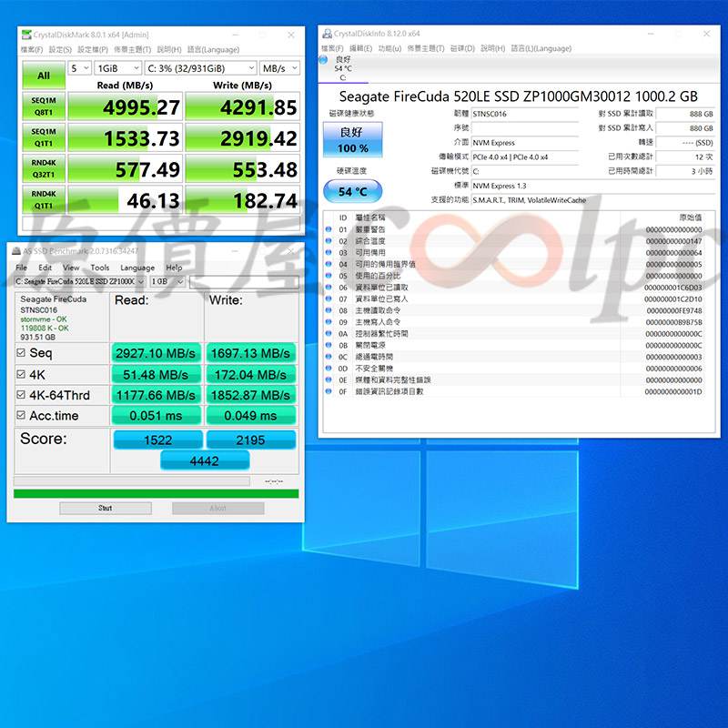Toggle the 4K checkbox in AS SSD
The width and height of the screenshot is (728, 728).
coord(21,374)
